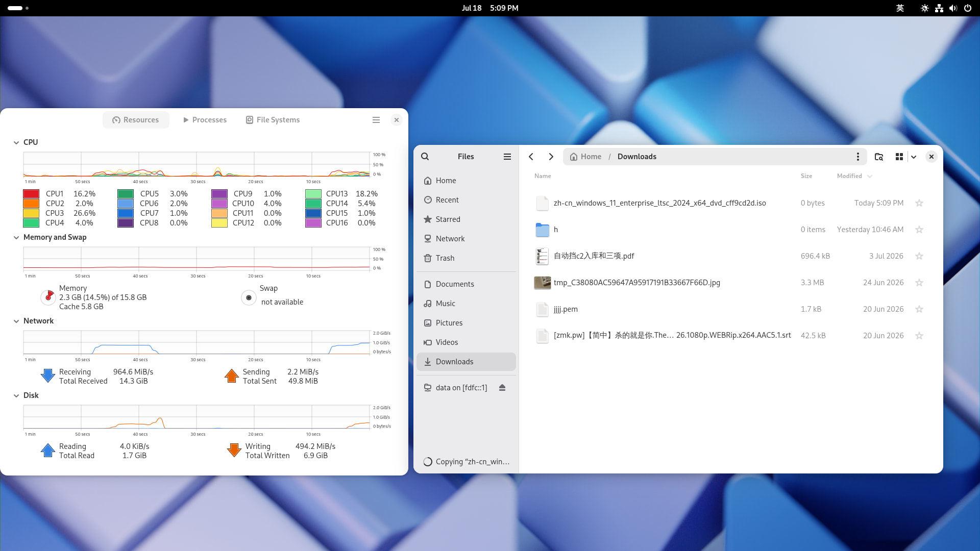The width and height of the screenshot is (980, 551).
Task: Star the folder named h
Action: [x=919, y=230]
